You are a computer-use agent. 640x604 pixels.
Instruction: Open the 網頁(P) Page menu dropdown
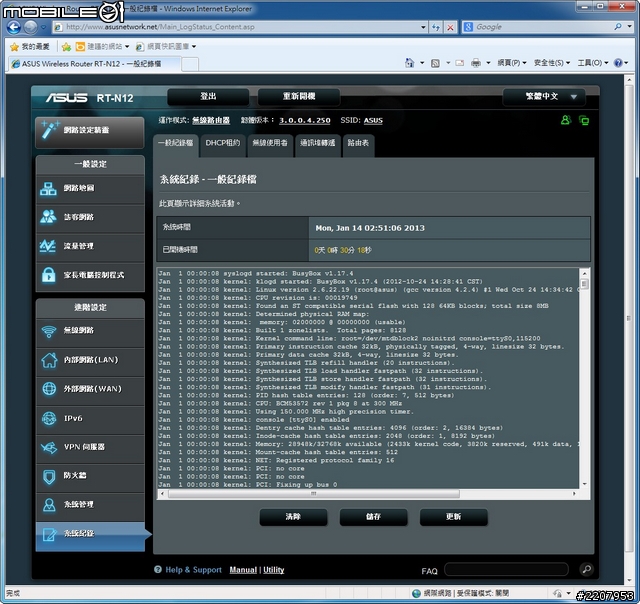click(x=512, y=63)
